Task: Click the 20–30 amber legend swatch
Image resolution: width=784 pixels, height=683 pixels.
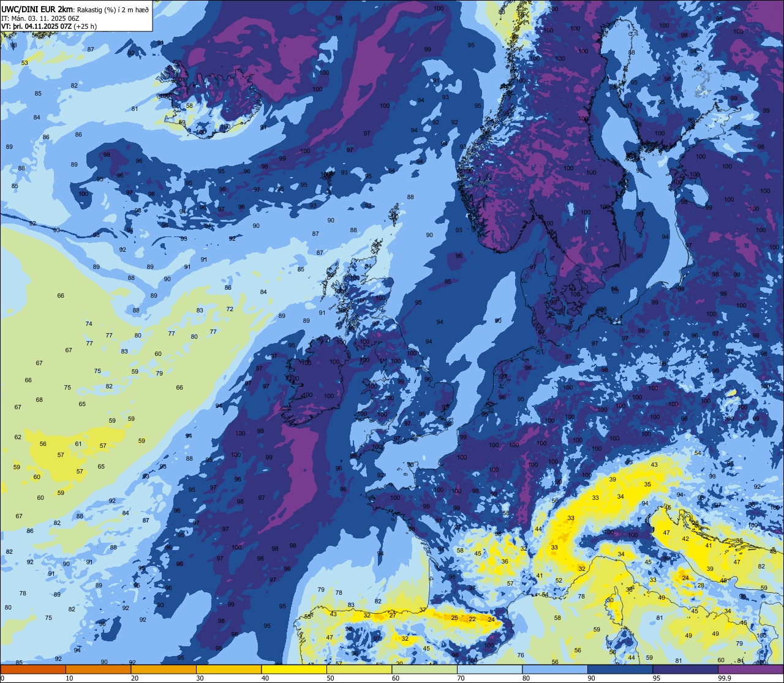Action: (x=164, y=669)
